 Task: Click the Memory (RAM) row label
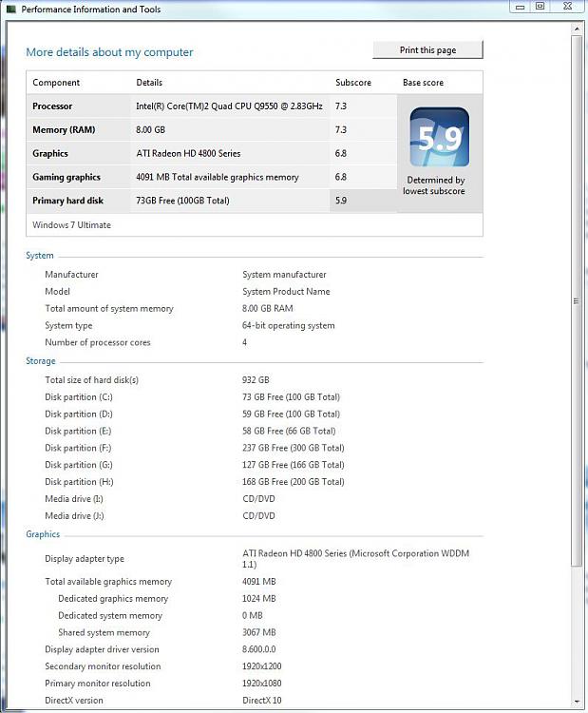[64, 129]
